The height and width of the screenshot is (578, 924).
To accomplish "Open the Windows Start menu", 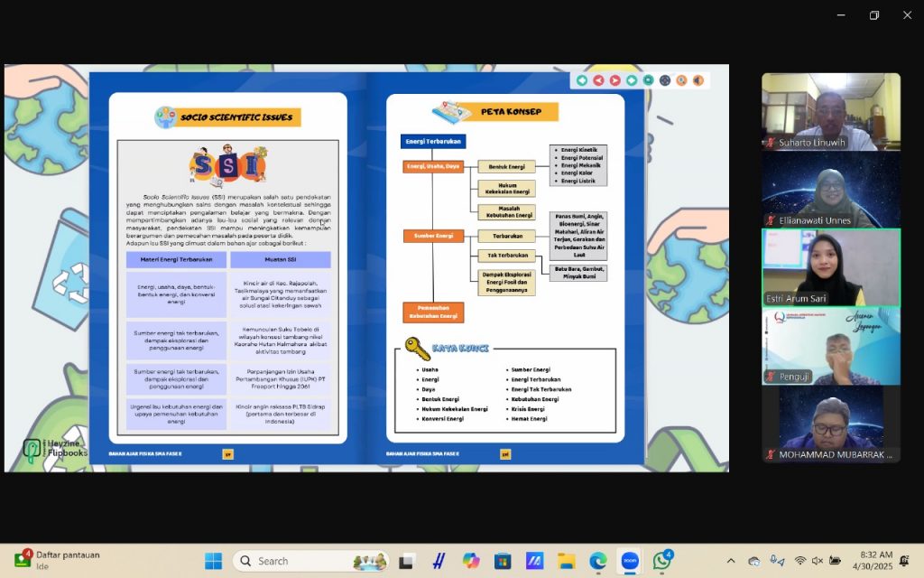I will pos(213,561).
